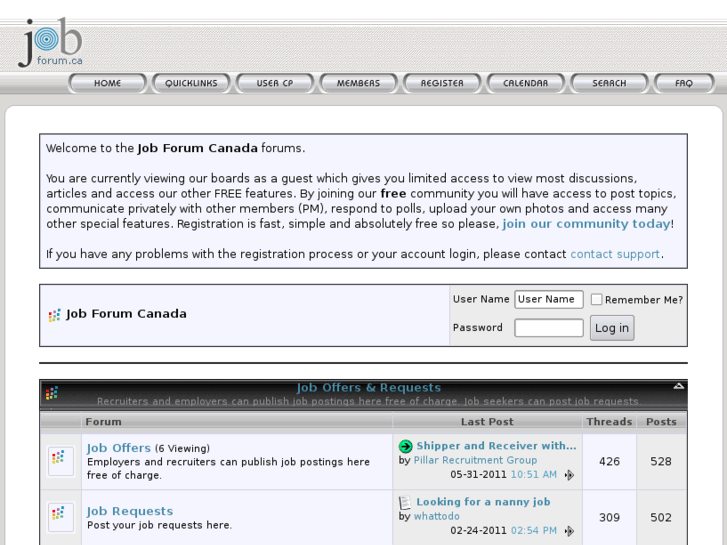727x545 pixels.
Task: Focus the Password input field
Action: [x=549, y=328]
